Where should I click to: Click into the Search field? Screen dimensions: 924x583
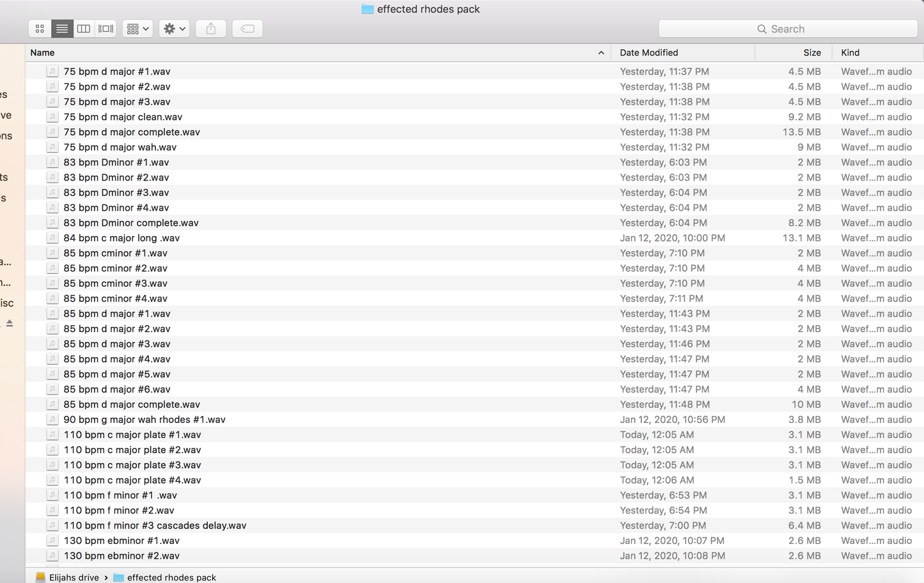click(788, 29)
